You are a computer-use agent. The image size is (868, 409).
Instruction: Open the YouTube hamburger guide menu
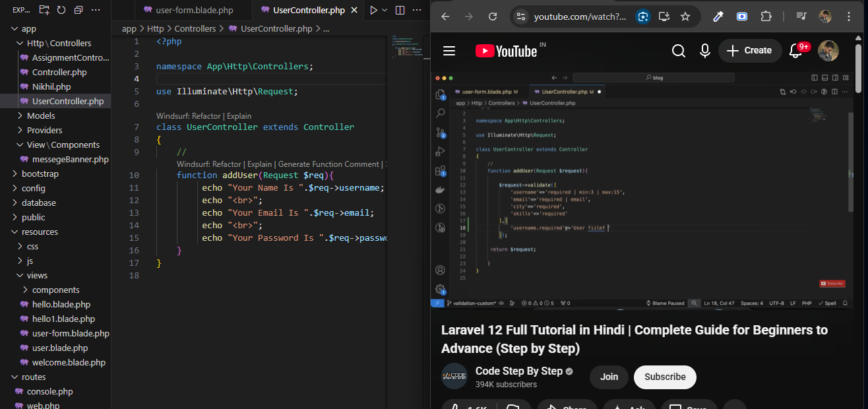449,51
